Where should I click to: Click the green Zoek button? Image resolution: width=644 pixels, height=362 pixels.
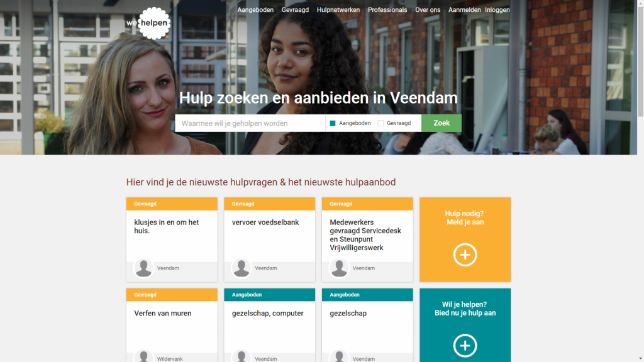click(441, 123)
